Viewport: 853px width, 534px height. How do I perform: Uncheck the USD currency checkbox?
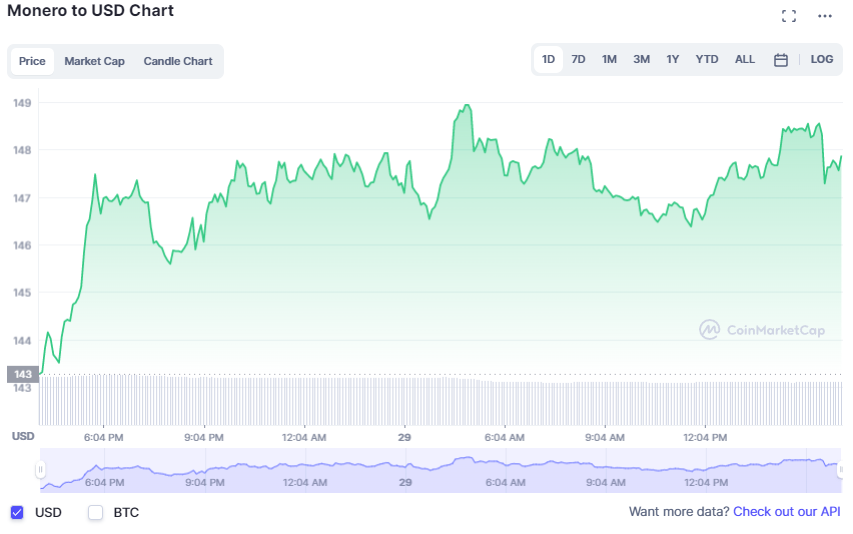pyautogui.click(x=17, y=512)
